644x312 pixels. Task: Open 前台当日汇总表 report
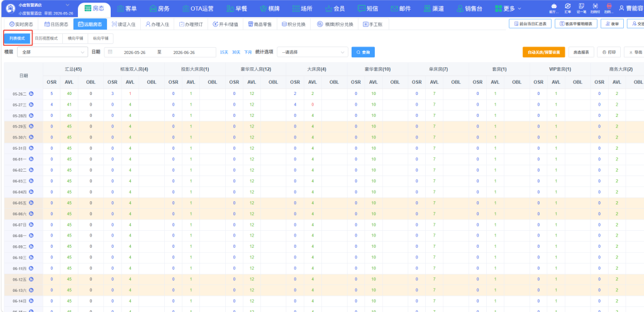coord(530,25)
